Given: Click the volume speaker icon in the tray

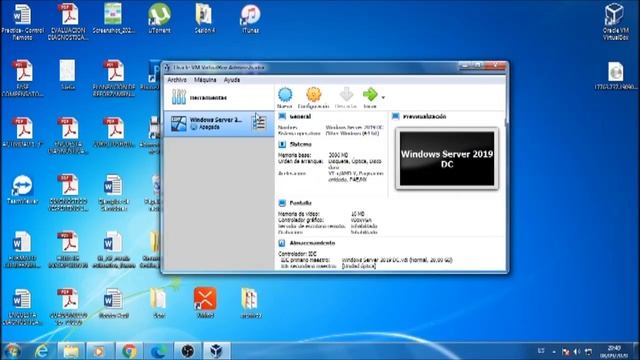Looking at the screenshot, I should coord(577,351).
